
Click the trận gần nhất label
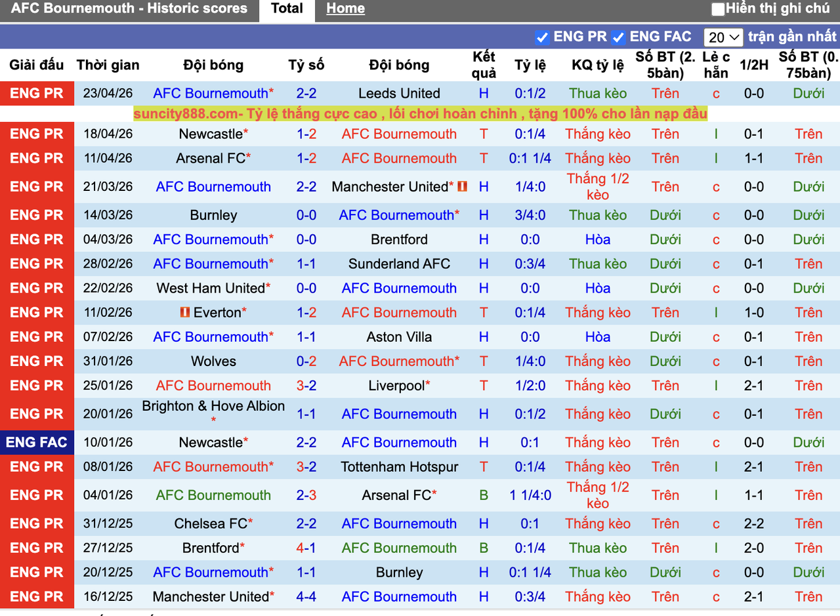[792, 37]
